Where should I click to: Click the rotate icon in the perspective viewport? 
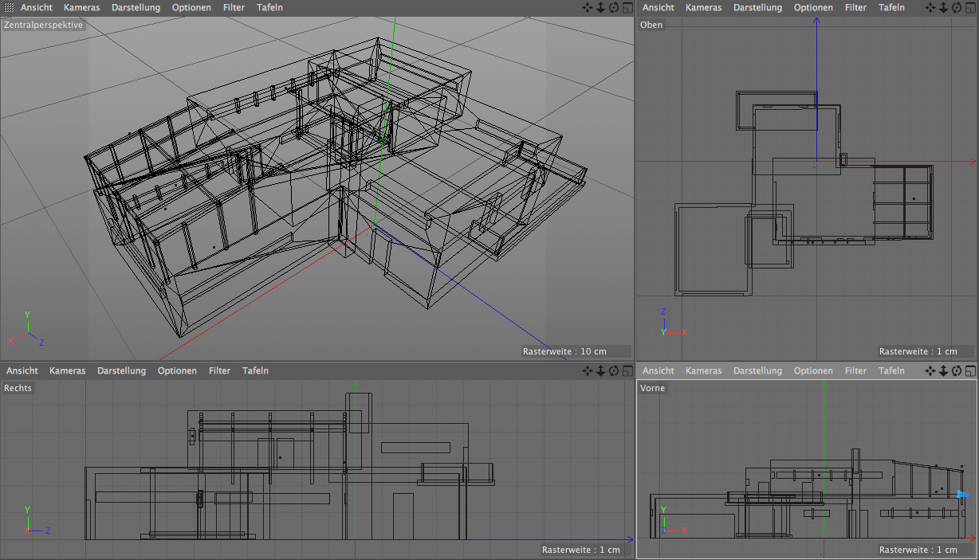613,8
